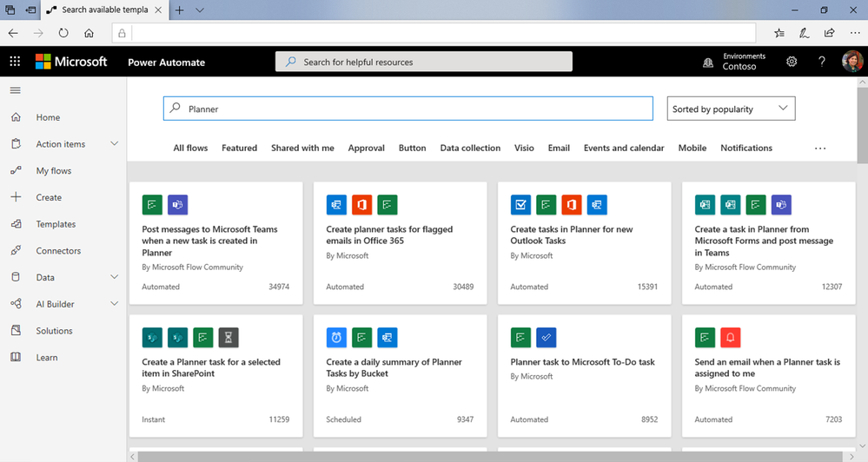Click the Templates icon in the sidebar
868x462 pixels.
click(16, 224)
